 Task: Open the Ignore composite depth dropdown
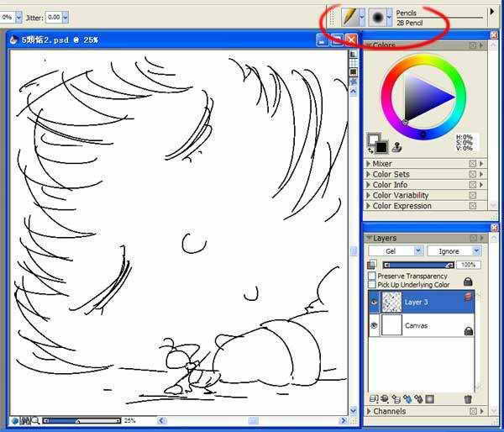(454, 250)
